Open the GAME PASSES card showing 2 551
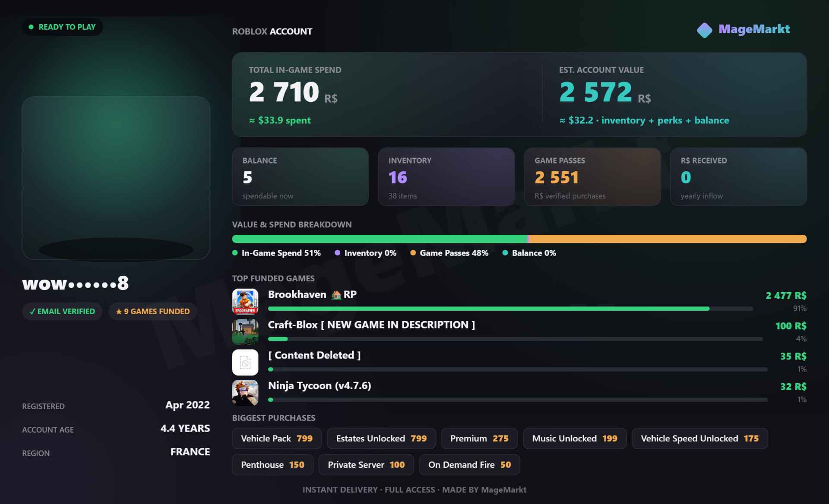The height and width of the screenshot is (504, 829). pyautogui.click(x=592, y=177)
